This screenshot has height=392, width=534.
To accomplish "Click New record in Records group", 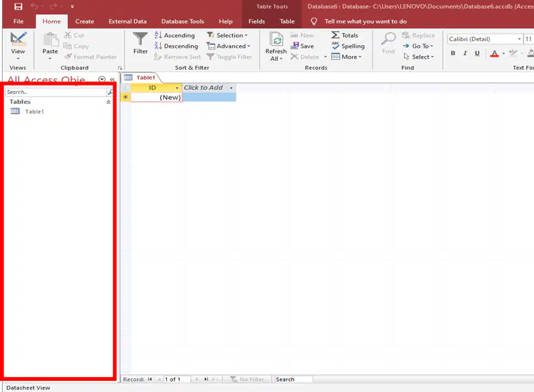I will pos(302,35).
